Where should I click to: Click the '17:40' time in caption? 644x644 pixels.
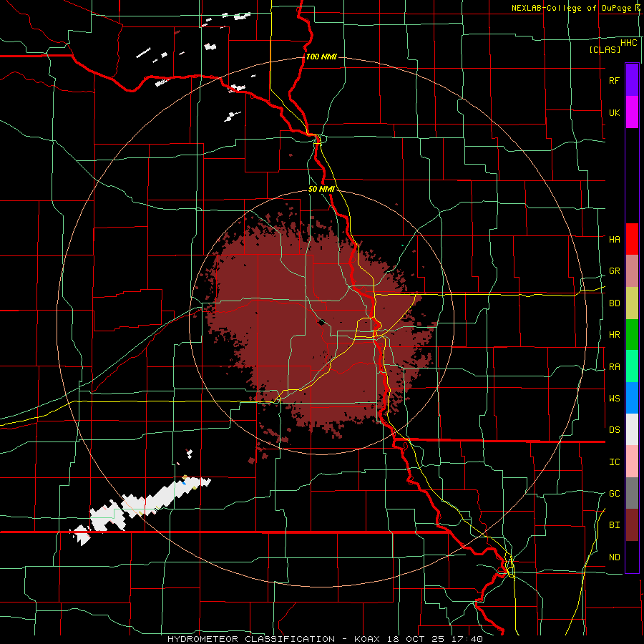tap(467, 639)
